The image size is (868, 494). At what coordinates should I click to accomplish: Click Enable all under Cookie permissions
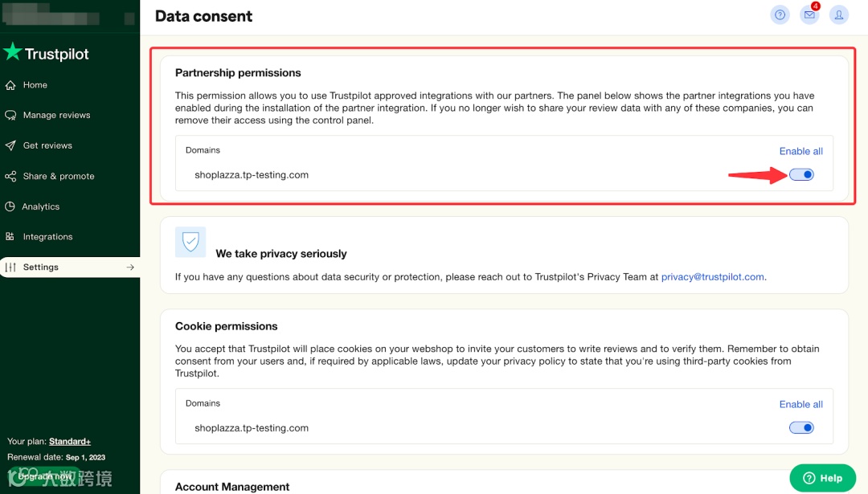point(800,404)
